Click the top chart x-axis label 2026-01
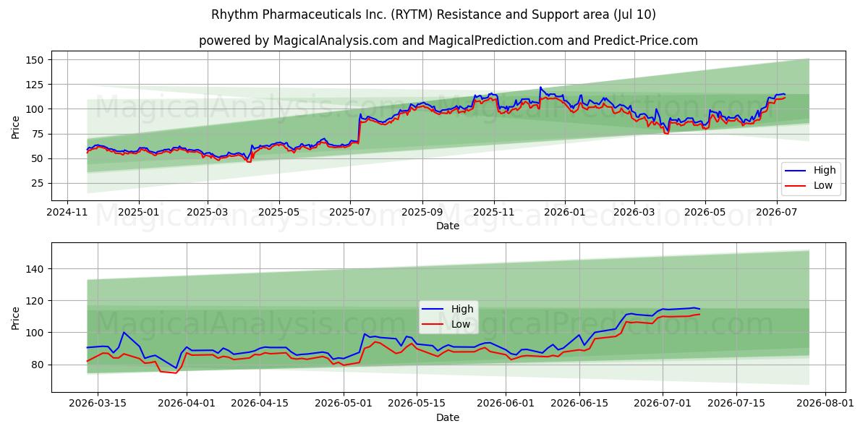This screenshot has width=868, height=434. tap(565, 213)
